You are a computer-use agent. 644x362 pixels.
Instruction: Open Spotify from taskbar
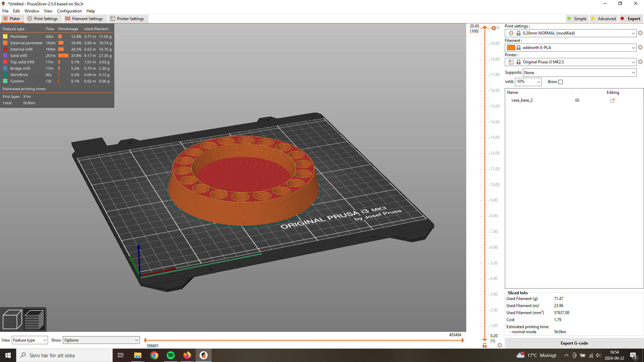pyautogui.click(x=171, y=355)
